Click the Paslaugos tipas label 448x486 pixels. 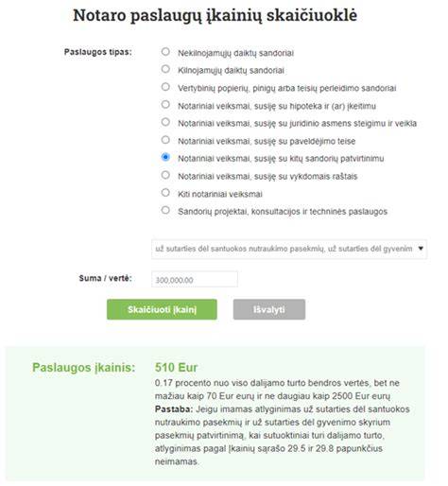point(98,52)
